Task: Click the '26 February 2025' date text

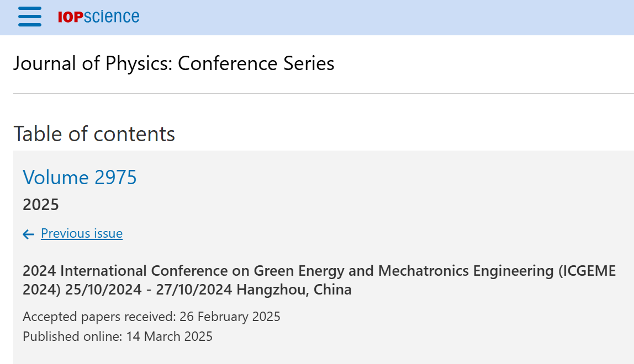Action: [230, 317]
